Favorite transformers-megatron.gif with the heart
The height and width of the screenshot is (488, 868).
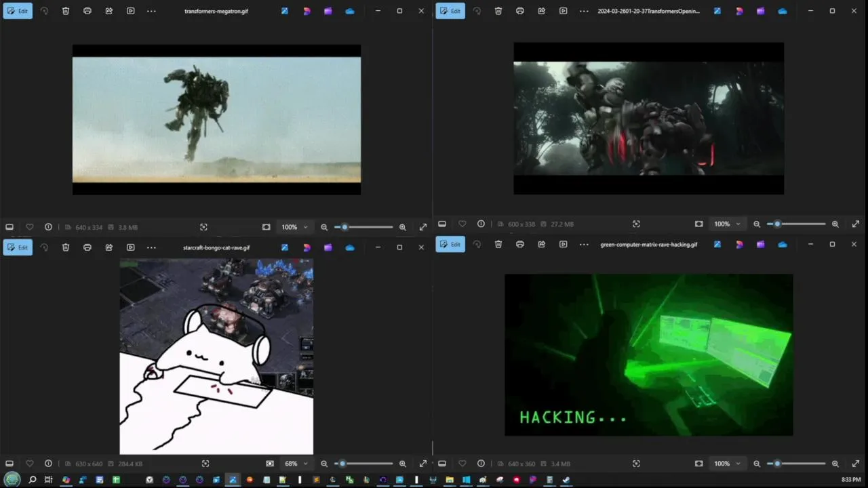click(x=29, y=227)
